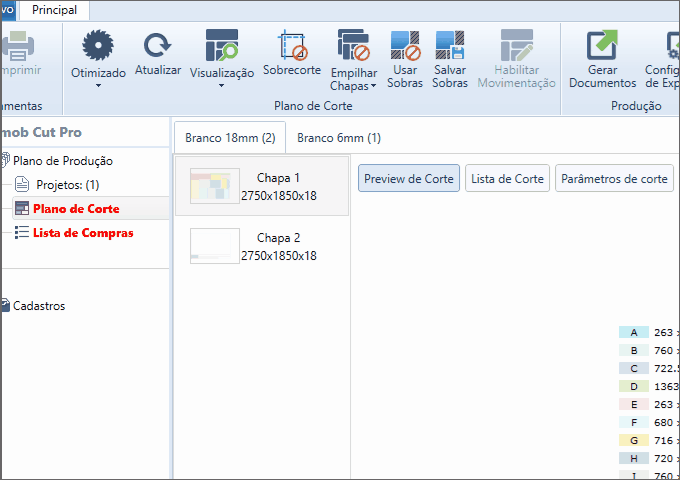Image resolution: width=680 pixels, height=480 pixels.
Task: Click the Produção ribbon group label
Action: tap(636, 106)
